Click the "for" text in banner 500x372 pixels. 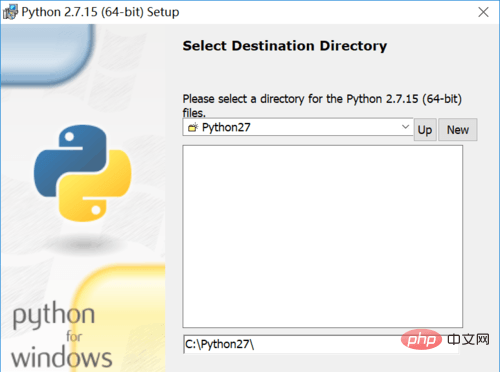click(x=74, y=336)
